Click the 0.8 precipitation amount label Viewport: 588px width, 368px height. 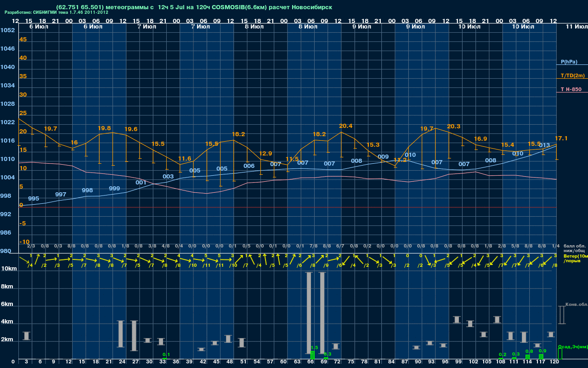529,351
